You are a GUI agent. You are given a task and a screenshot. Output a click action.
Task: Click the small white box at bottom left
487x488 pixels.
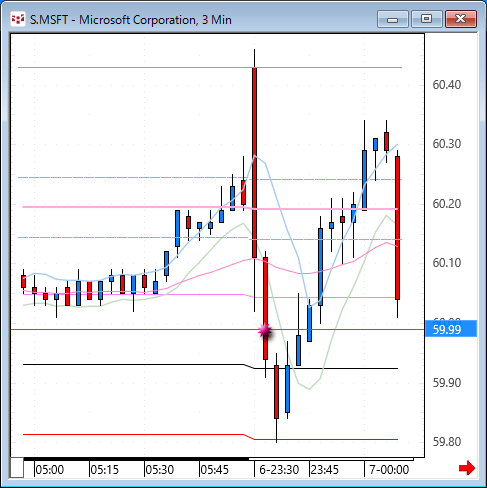tap(17, 468)
